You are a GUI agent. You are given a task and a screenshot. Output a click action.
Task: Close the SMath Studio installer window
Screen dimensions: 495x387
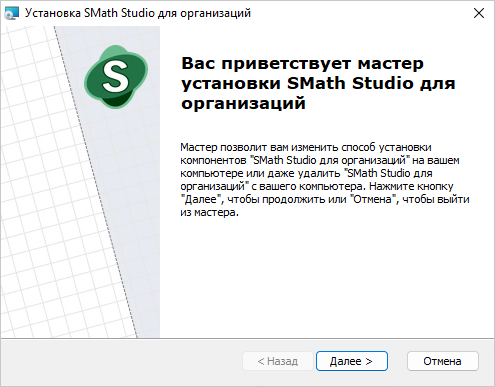tap(479, 13)
